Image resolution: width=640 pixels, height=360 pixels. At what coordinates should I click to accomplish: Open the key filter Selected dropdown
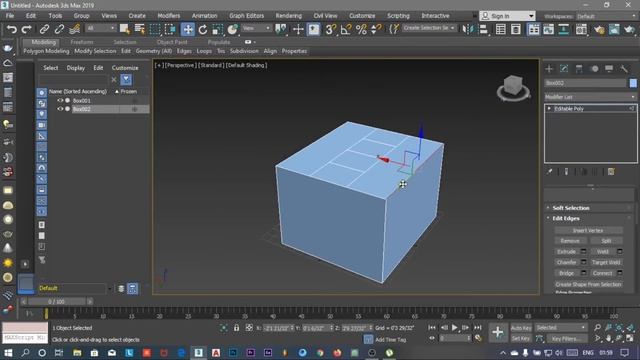coord(561,328)
